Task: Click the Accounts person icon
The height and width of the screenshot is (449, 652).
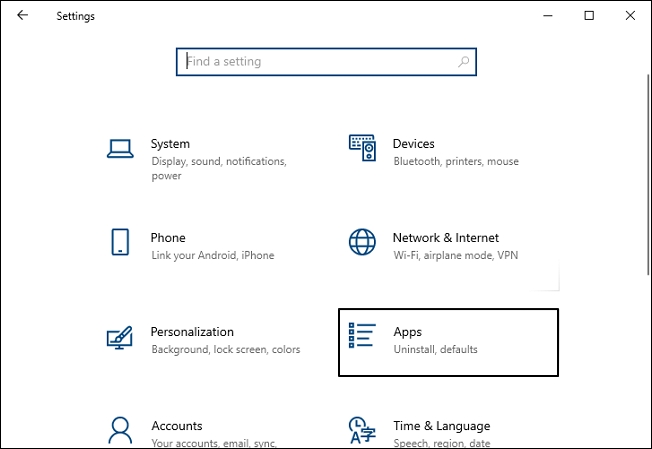Action: click(x=120, y=430)
